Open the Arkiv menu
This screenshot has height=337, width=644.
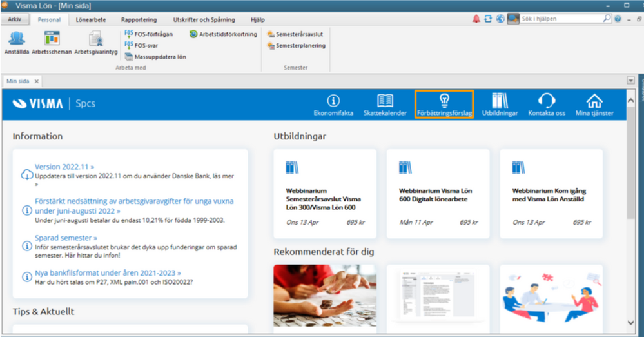pyautogui.click(x=15, y=20)
